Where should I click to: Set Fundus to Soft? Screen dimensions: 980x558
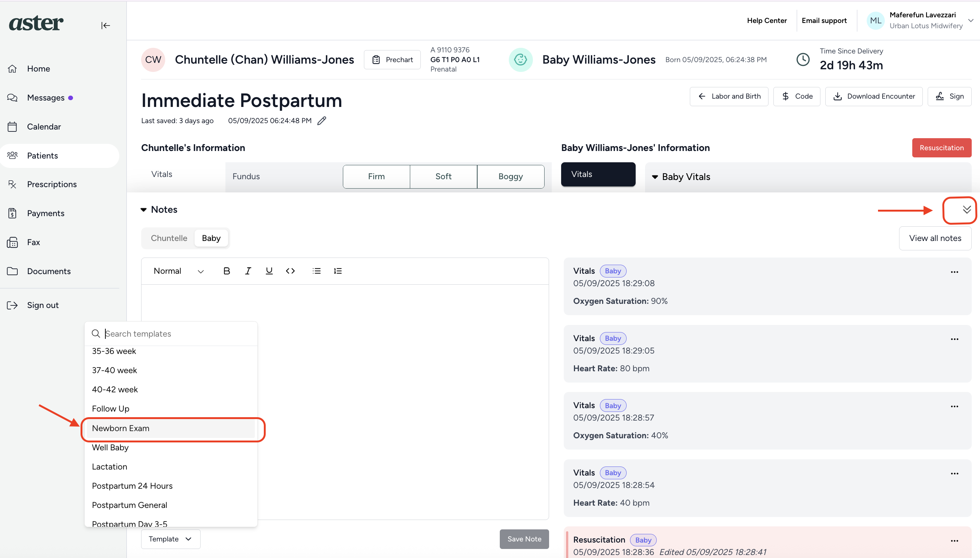click(443, 176)
